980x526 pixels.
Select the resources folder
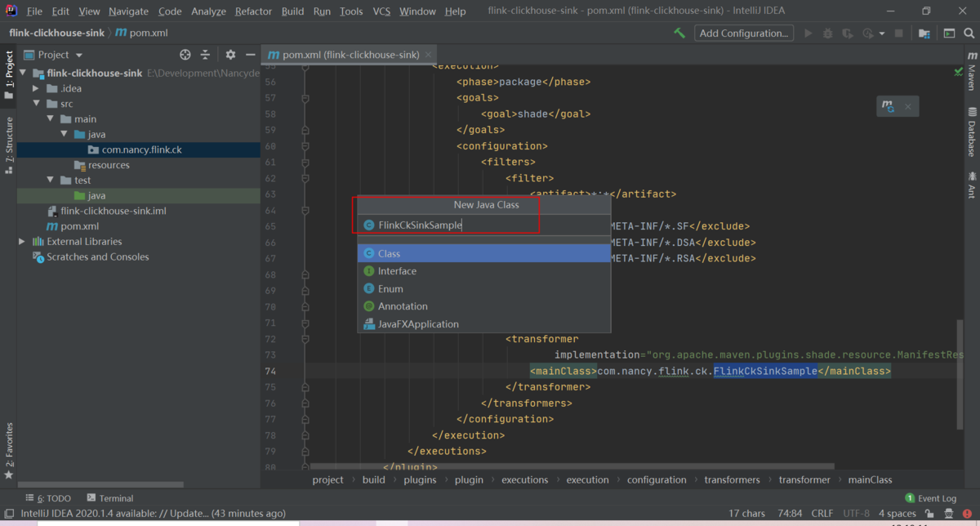point(109,165)
